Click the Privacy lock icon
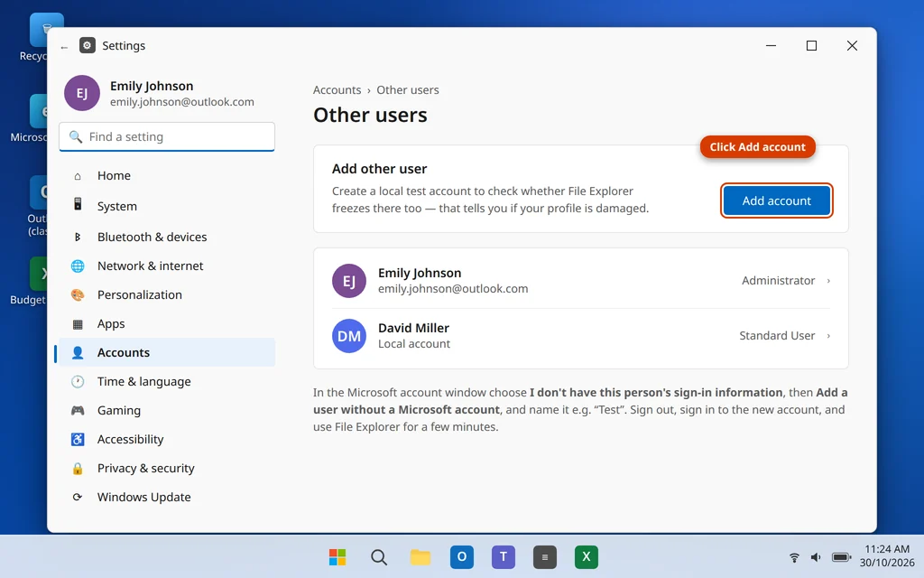The width and height of the screenshot is (924, 578). tap(78, 469)
